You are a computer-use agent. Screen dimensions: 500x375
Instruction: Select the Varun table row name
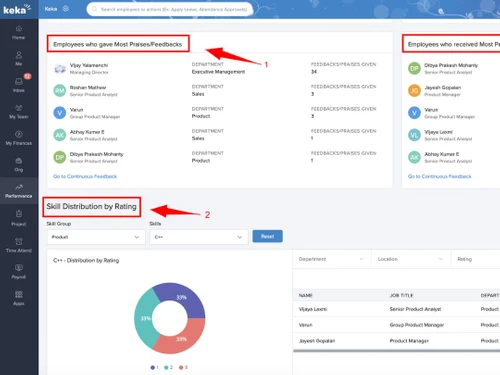tap(306, 325)
